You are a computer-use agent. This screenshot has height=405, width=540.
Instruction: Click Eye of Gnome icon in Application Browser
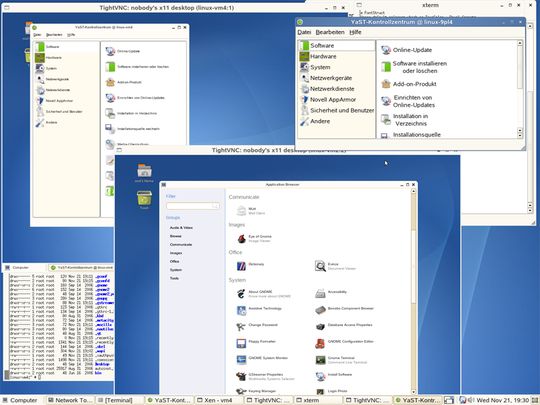tap(241, 238)
